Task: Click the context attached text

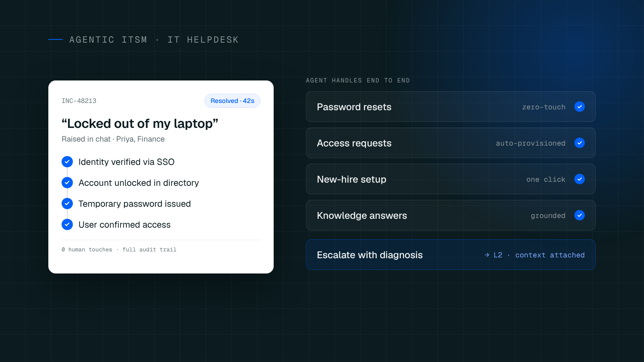Action: pyautogui.click(x=550, y=255)
